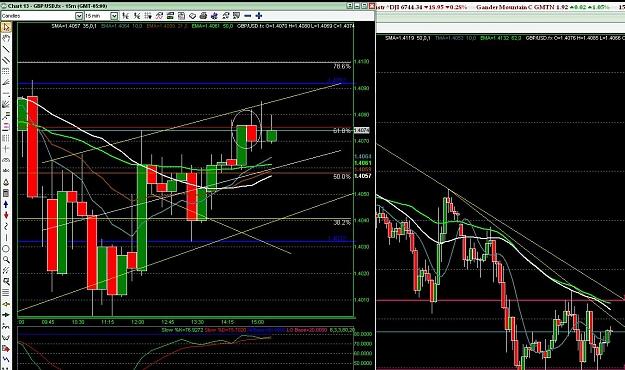Click the 1.4057 price axis label
625x370 pixels.
click(x=363, y=176)
